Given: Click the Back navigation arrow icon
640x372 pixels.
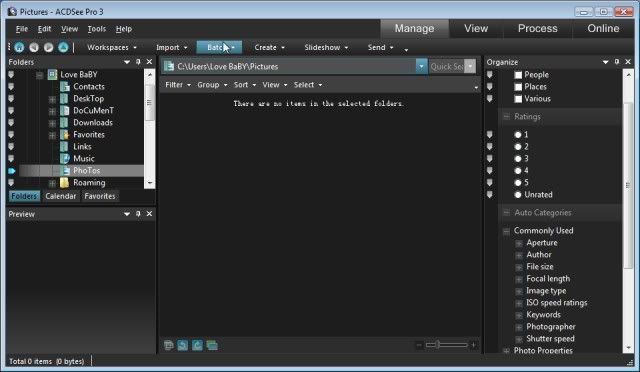Looking at the screenshot, I should click(x=34, y=47).
